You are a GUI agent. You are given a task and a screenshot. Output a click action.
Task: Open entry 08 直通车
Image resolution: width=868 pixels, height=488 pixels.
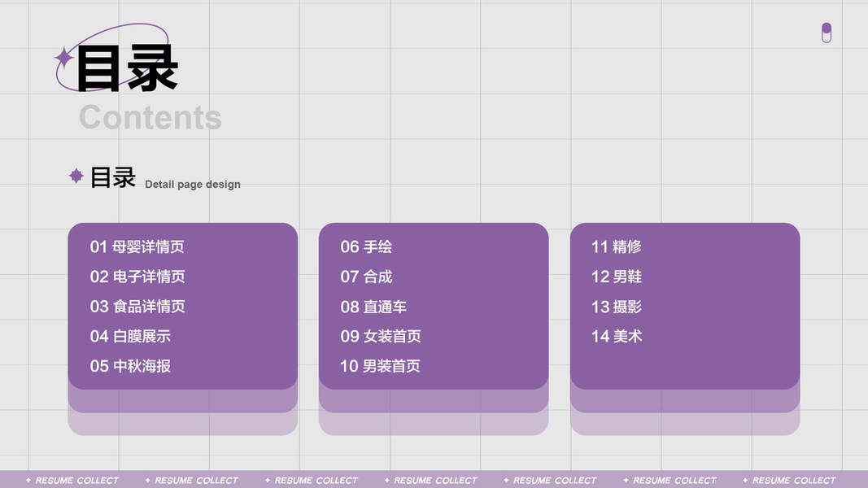click(x=373, y=307)
